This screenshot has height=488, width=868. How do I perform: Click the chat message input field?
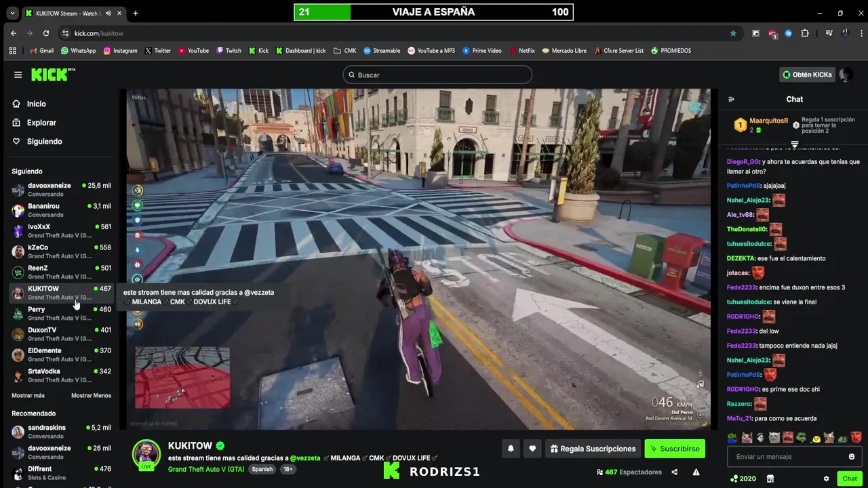pos(794,457)
